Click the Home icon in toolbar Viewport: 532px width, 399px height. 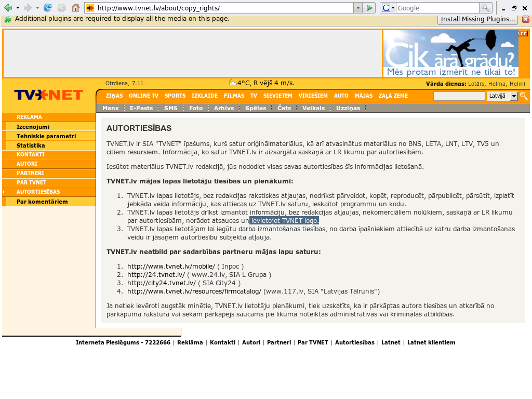point(75,8)
